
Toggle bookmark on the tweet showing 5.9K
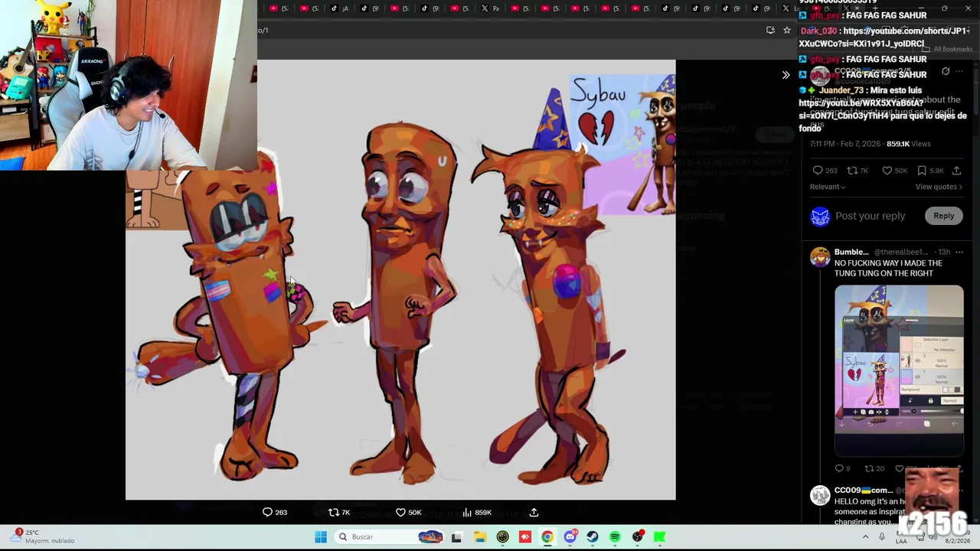click(x=930, y=171)
